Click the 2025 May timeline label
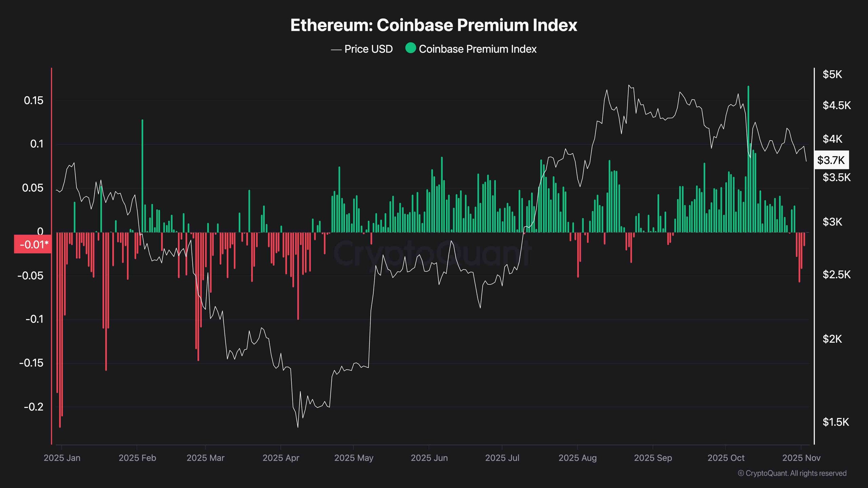The image size is (868, 488). click(354, 458)
